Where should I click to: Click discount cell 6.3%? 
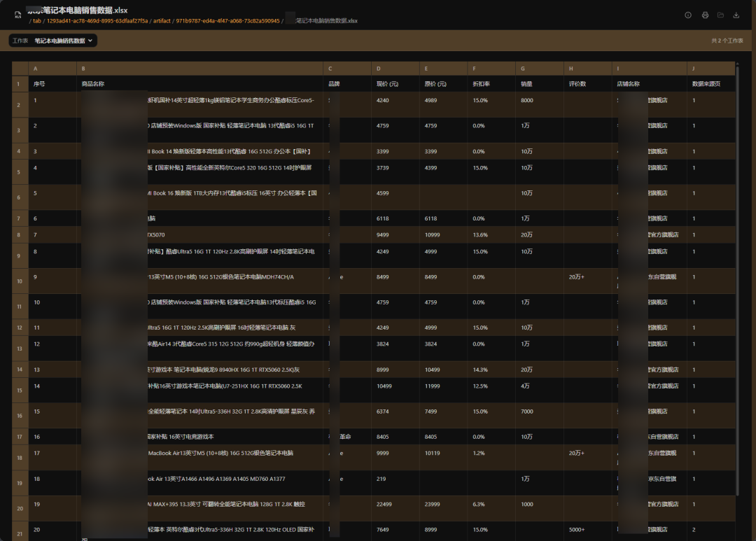click(491, 508)
